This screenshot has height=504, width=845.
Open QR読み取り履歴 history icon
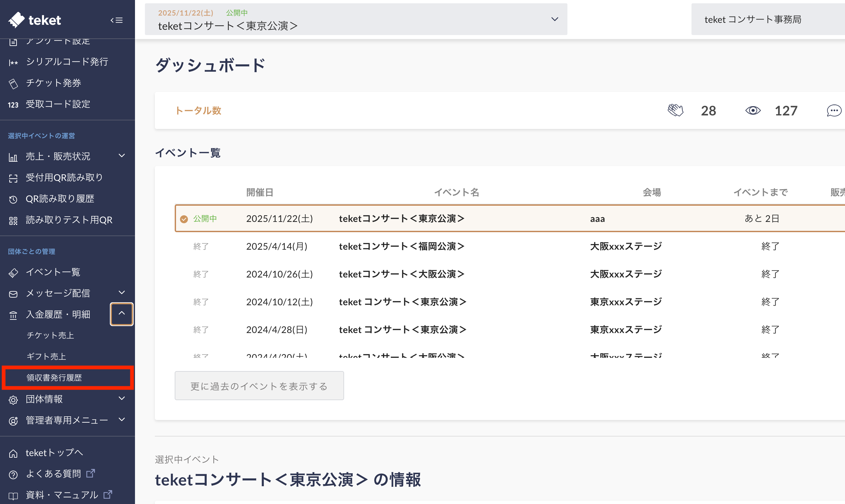(13, 199)
